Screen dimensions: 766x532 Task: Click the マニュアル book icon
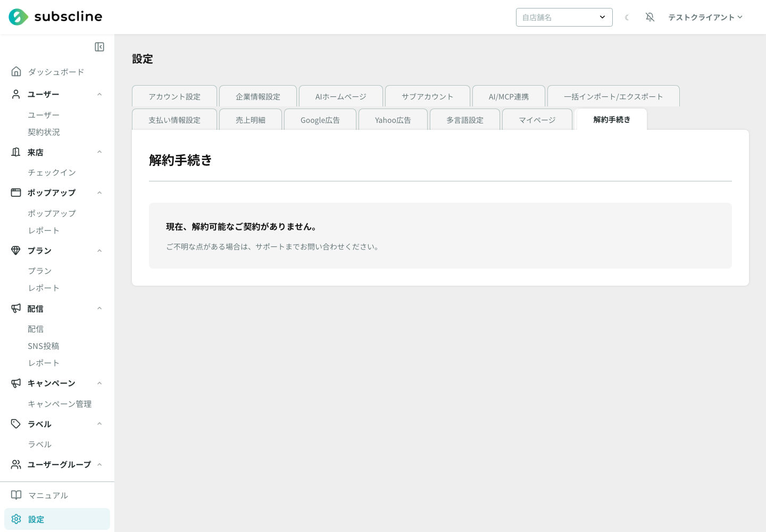pyautogui.click(x=16, y=495)
